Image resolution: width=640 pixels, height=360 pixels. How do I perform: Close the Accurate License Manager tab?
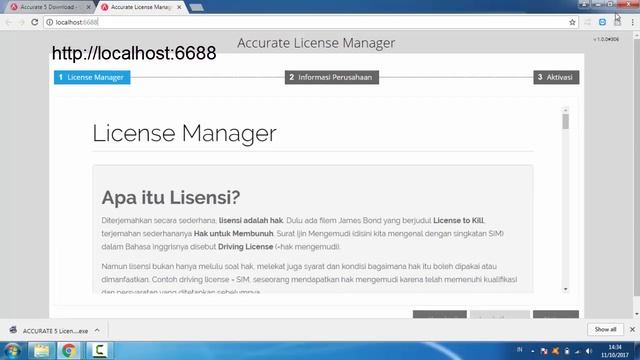pos(179,7)
